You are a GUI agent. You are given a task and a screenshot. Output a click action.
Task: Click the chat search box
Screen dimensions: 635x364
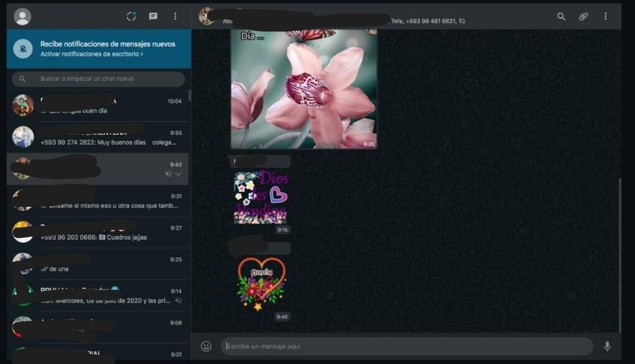tap(100, 79)
